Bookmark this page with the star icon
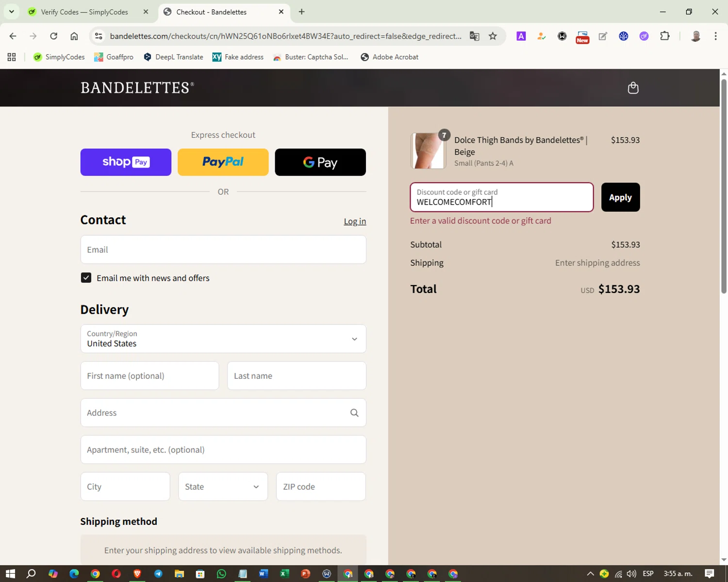 point(493,36)
